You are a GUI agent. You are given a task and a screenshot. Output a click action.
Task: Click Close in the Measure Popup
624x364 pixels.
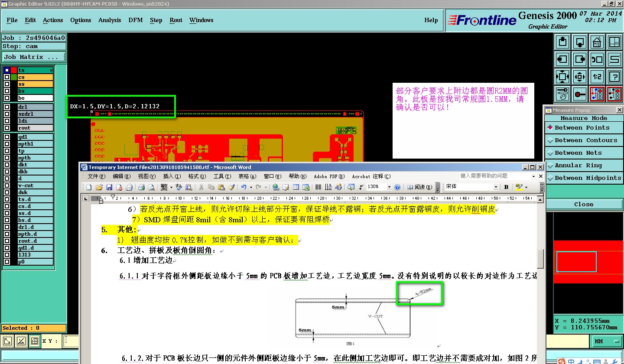[x=584, y=204]
